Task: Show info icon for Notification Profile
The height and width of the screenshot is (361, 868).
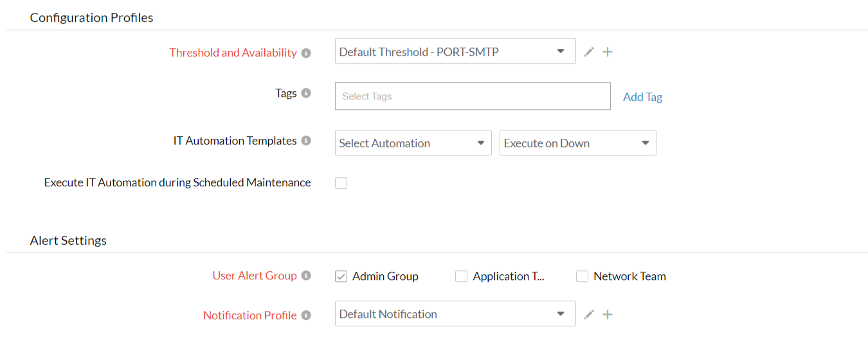Action: point(306,315)
